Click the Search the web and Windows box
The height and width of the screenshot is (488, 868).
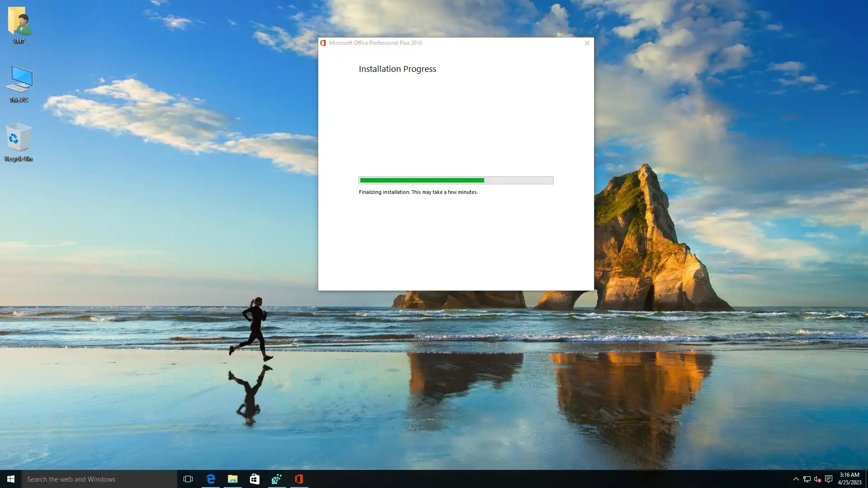tap(99, 479)
